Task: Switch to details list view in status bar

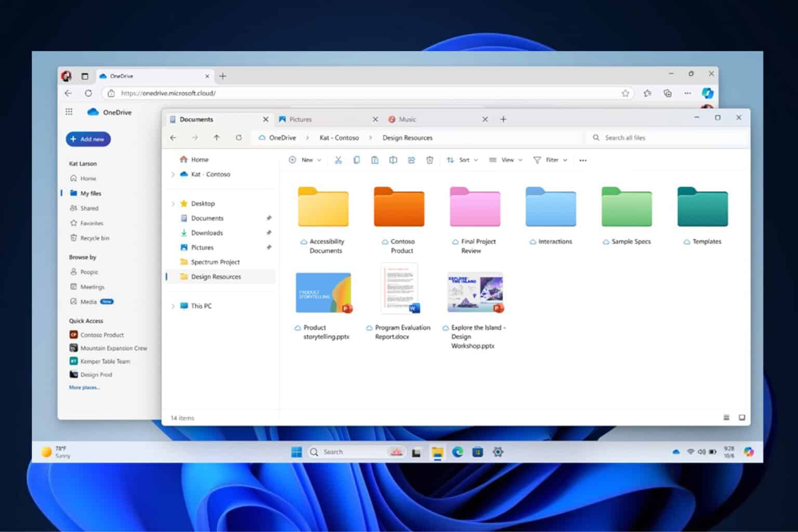Action: 726,418
